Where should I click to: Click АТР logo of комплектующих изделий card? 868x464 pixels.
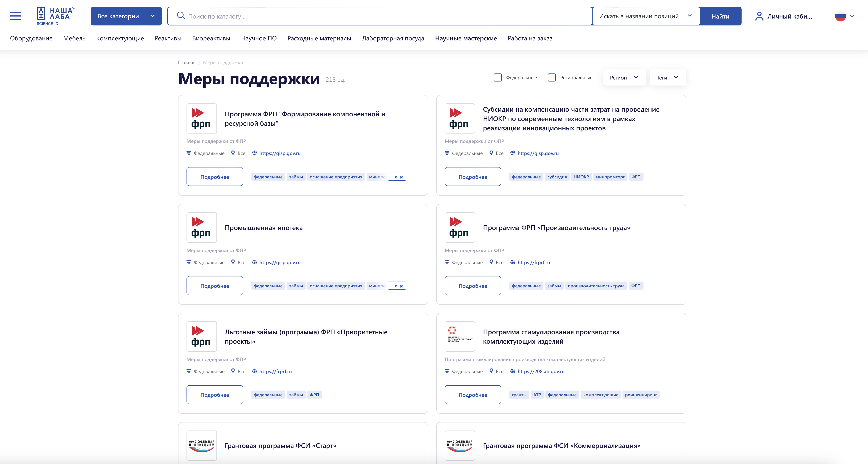point(460,336)
